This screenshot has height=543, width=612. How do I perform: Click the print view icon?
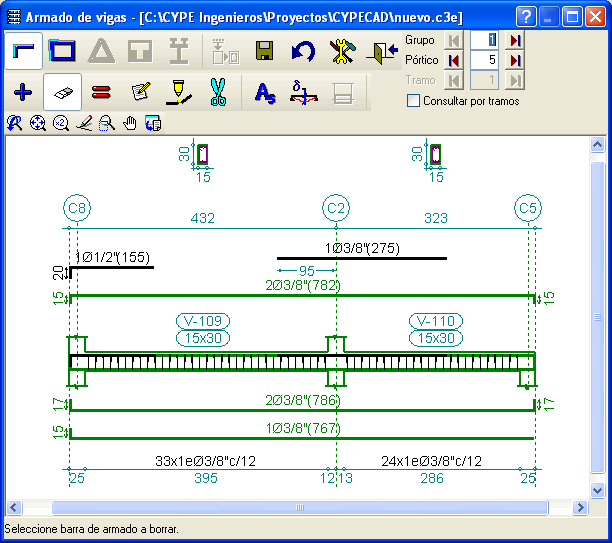(153, 123)
